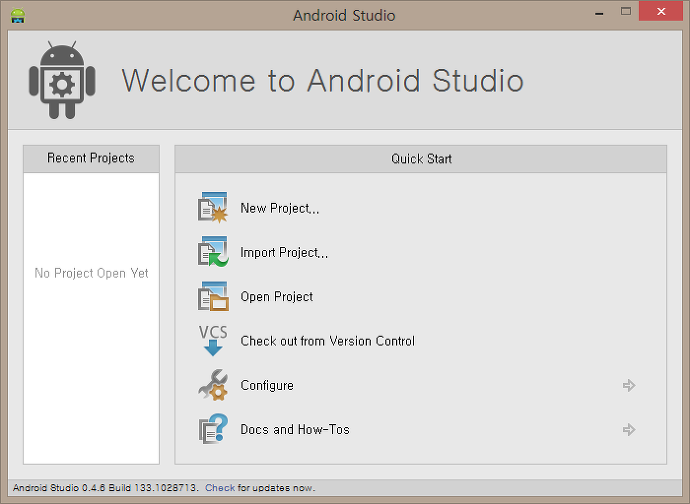Viewport: 690px width, 504px height.
Task: Choose Check out from Version Control
Action: [x=327, y=341]
